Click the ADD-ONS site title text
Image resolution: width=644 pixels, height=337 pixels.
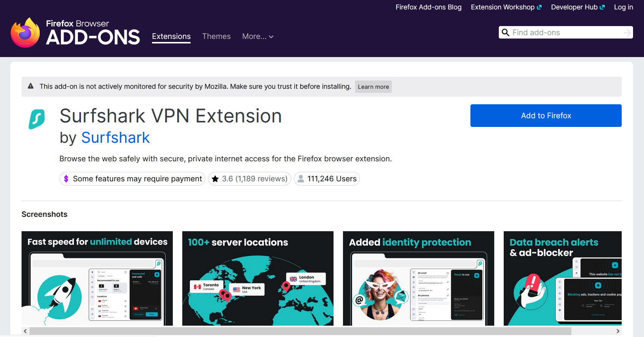click(x=93, y=37)
